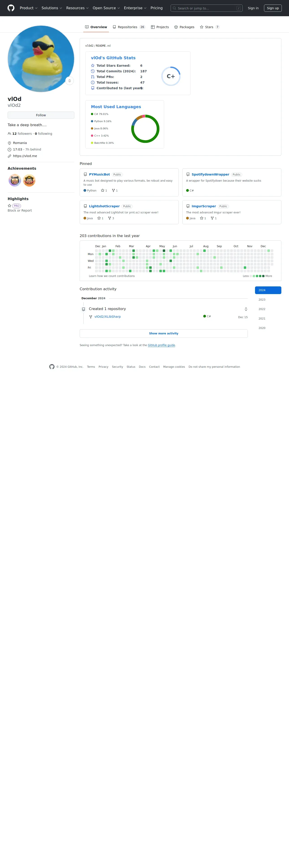This screenshot has width=289, height=868.
Task: Click the fork count on LightshotScraper
Action: click(x=111, y=218)
